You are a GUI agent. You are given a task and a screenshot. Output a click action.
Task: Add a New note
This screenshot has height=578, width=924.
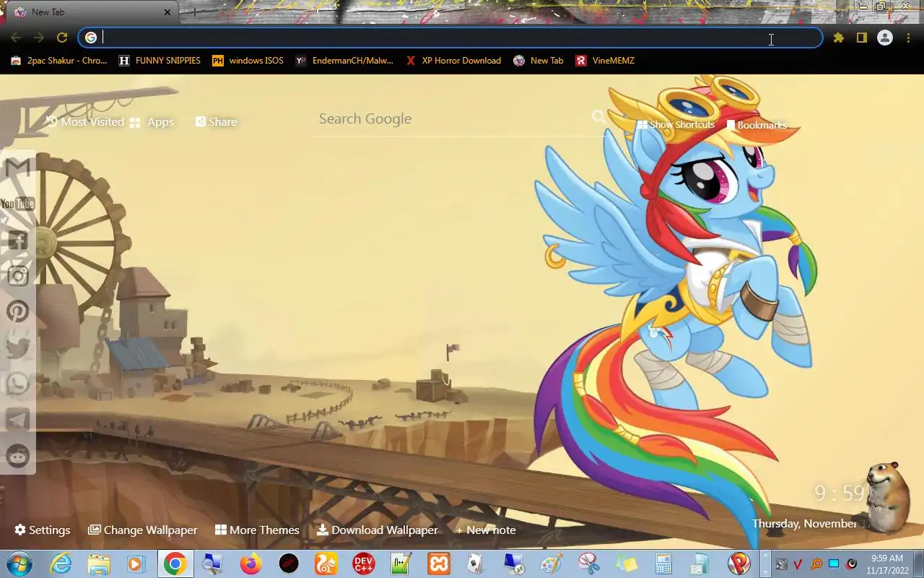(485, 530)
